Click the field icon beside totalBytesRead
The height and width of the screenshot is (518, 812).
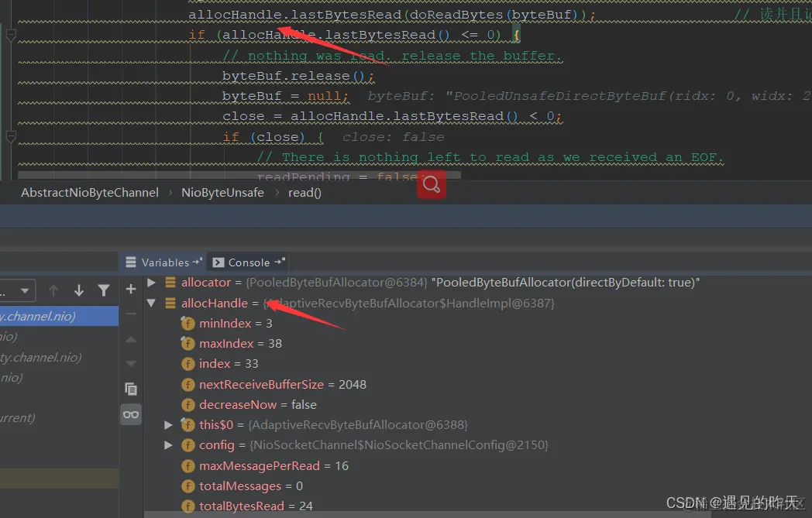(188, 506)
